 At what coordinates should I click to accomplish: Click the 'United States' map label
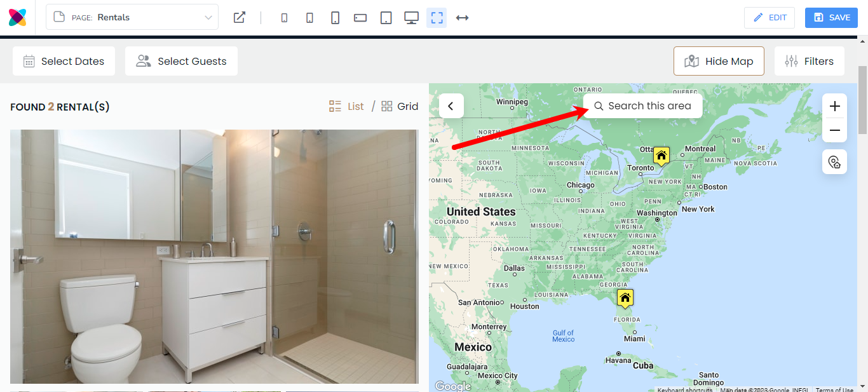[481, 212]
